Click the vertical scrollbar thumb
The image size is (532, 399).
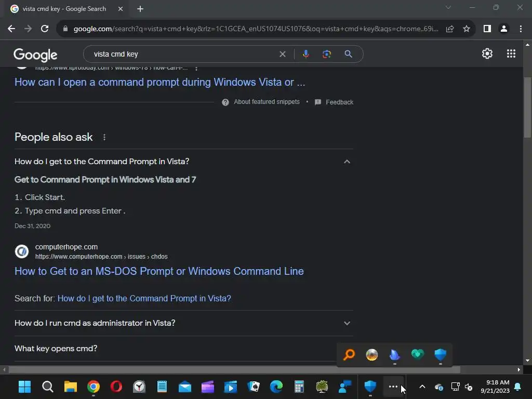[527, 108]
